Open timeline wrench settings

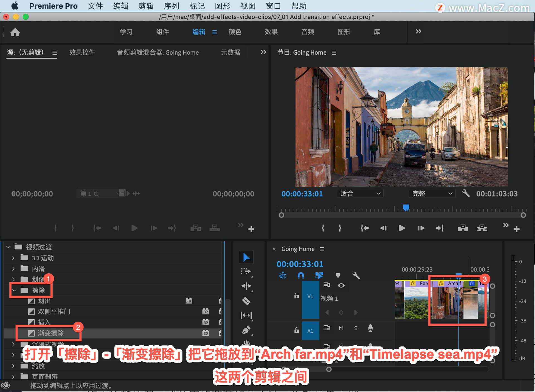[x=356, y=276]
